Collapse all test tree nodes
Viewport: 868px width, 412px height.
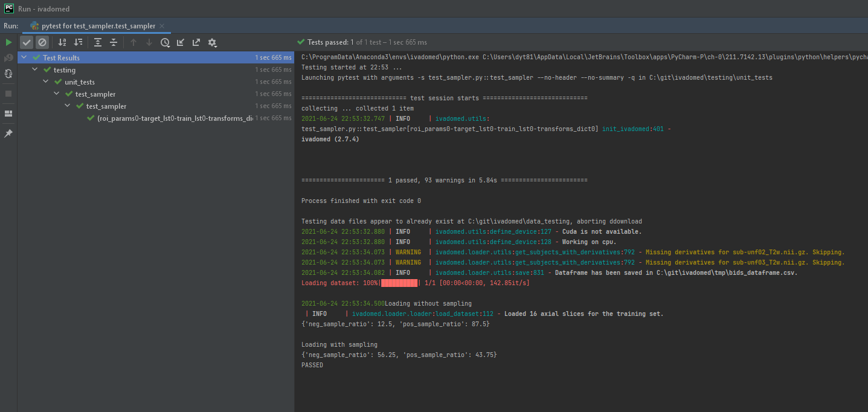[114, 42]
